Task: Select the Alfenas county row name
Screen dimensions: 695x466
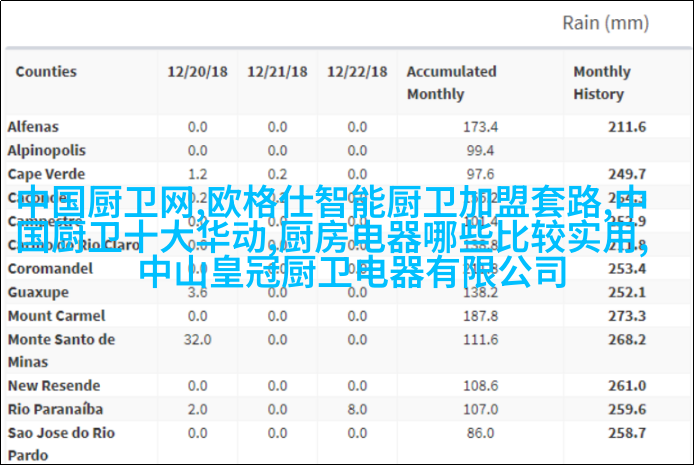Action: 33,127
